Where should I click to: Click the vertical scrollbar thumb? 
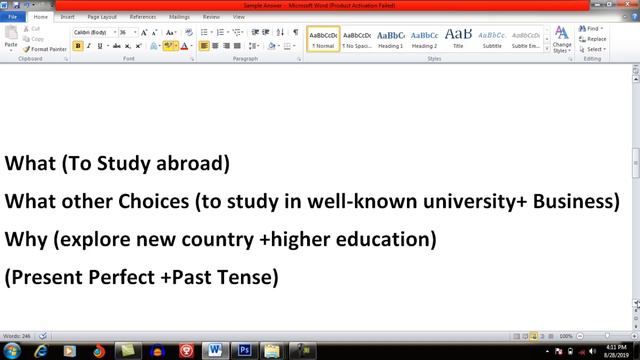tap(636, 163)
